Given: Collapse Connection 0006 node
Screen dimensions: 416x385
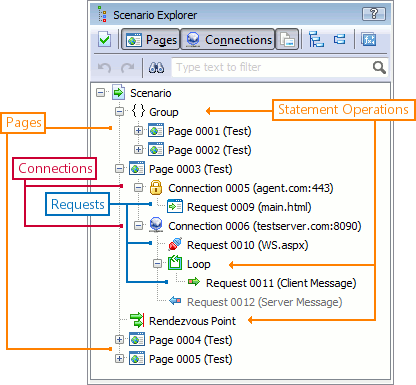Looking at the screenshot, I should [x=138, y=225].
